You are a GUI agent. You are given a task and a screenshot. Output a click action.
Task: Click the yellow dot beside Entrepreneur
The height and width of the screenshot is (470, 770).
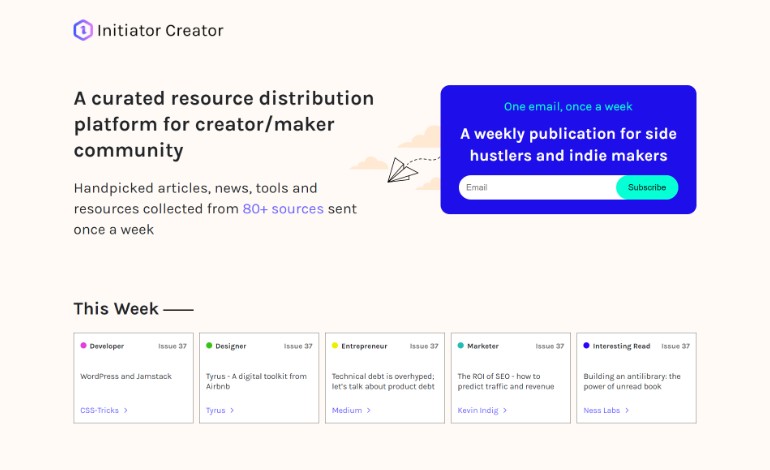tap(335, 345)
